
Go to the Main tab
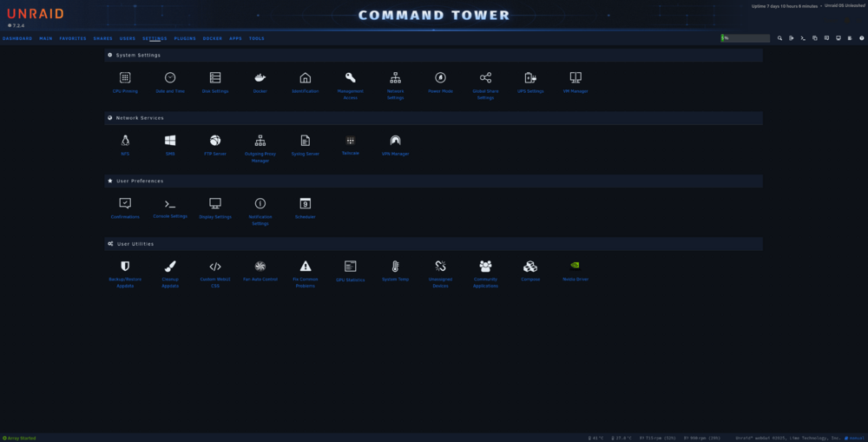click(46, 39)
